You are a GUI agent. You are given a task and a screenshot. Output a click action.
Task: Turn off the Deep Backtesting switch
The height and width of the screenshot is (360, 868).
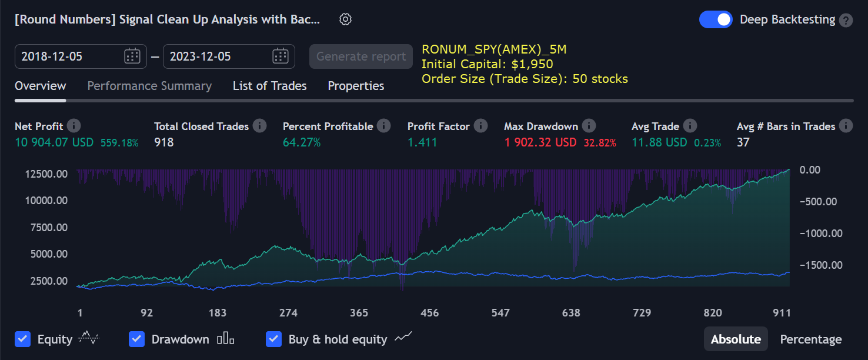click(715, 19)
